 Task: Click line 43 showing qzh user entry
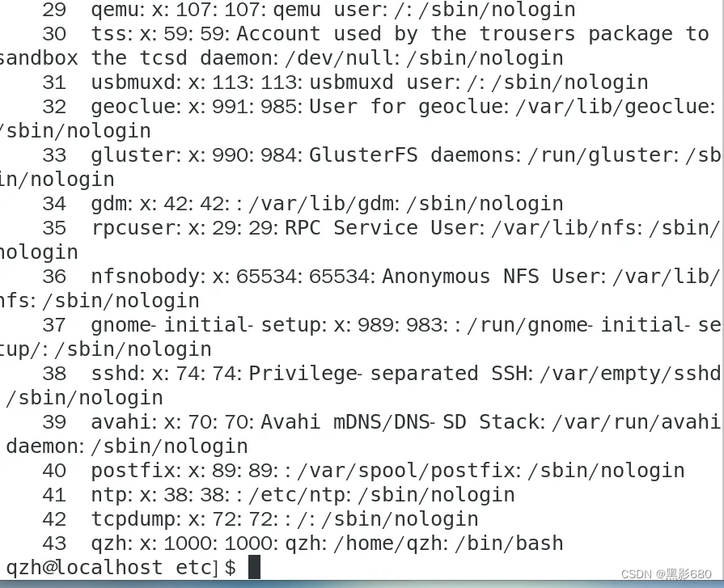[303, 544]
